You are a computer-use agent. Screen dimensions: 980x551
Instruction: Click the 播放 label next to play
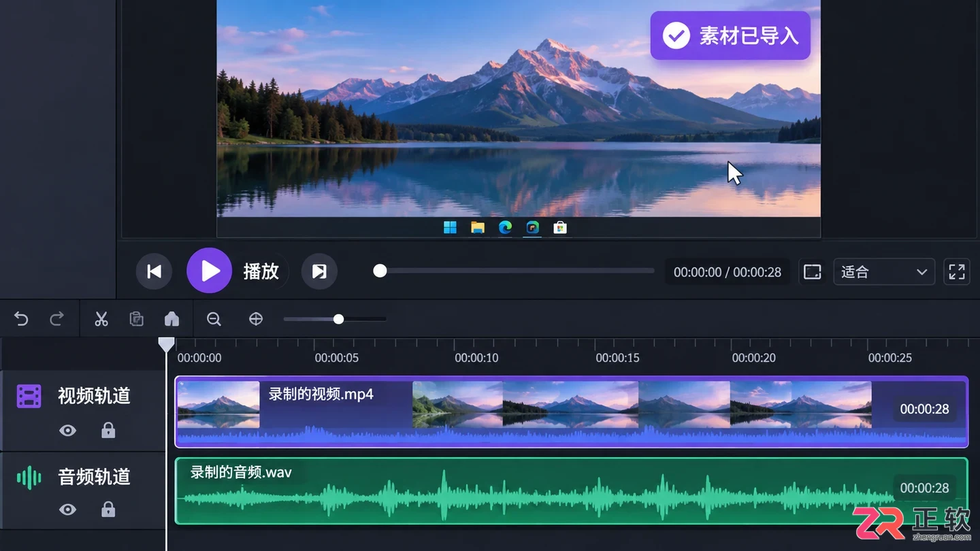261,271
